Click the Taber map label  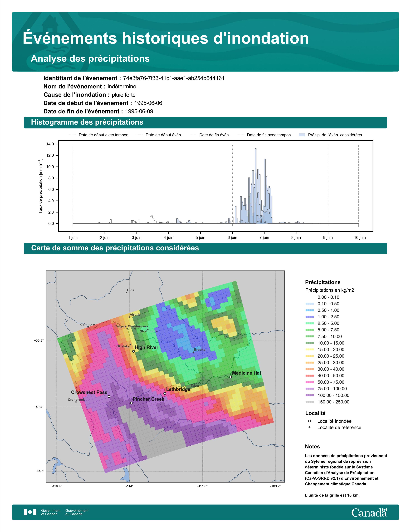(x=195, y=386)
